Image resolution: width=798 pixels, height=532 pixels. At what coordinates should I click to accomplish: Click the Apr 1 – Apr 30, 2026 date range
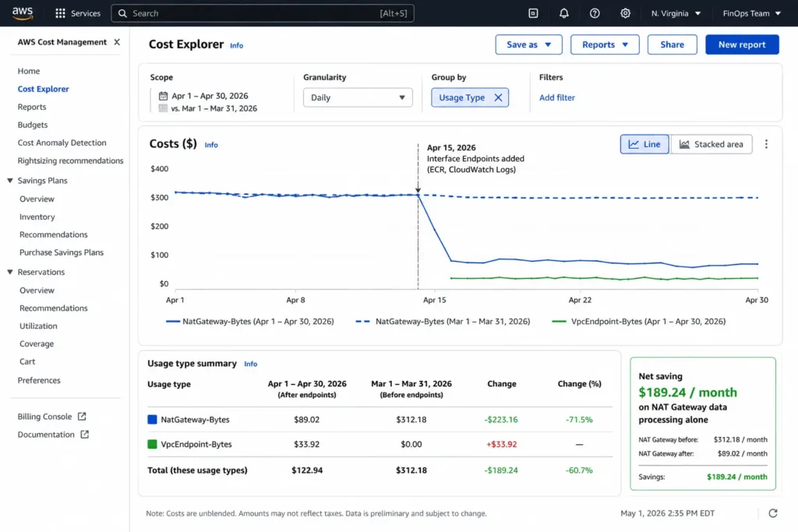[210, 96]
